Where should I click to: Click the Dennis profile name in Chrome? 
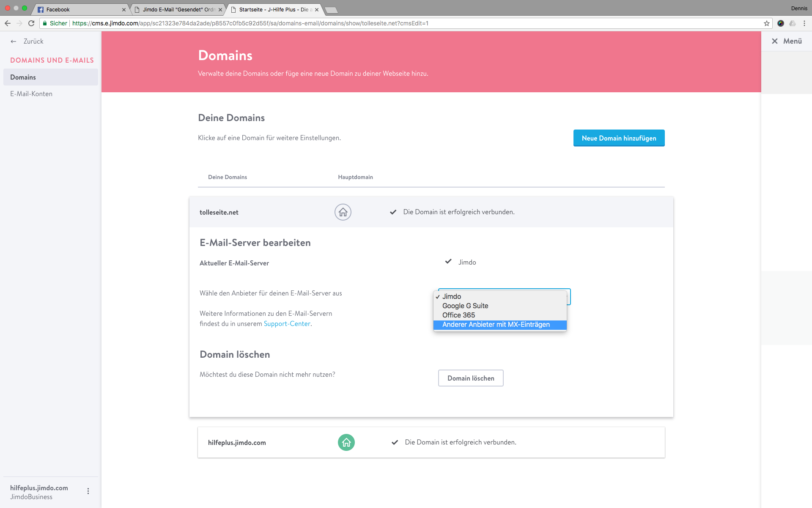point(799,8)
